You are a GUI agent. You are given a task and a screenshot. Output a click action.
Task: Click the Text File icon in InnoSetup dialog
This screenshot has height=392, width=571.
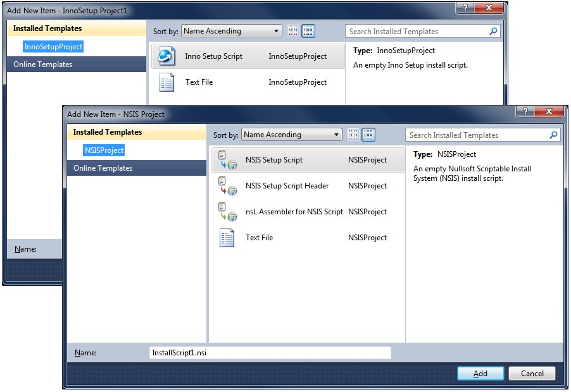166,82
